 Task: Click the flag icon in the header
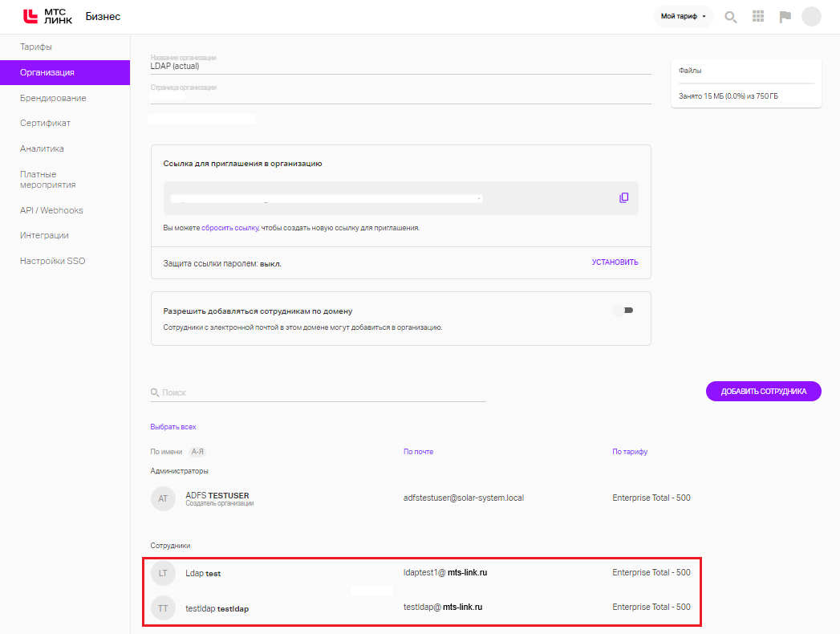pyautogui.click(x=785, y=17)
